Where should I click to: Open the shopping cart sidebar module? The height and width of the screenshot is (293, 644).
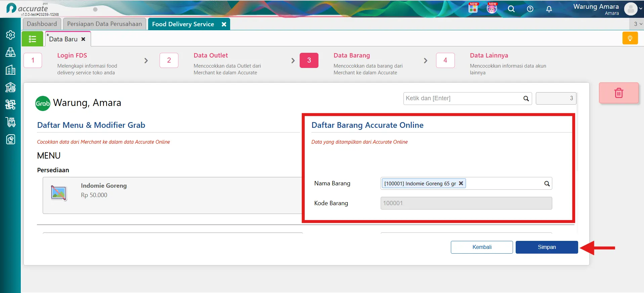point(10,122)
